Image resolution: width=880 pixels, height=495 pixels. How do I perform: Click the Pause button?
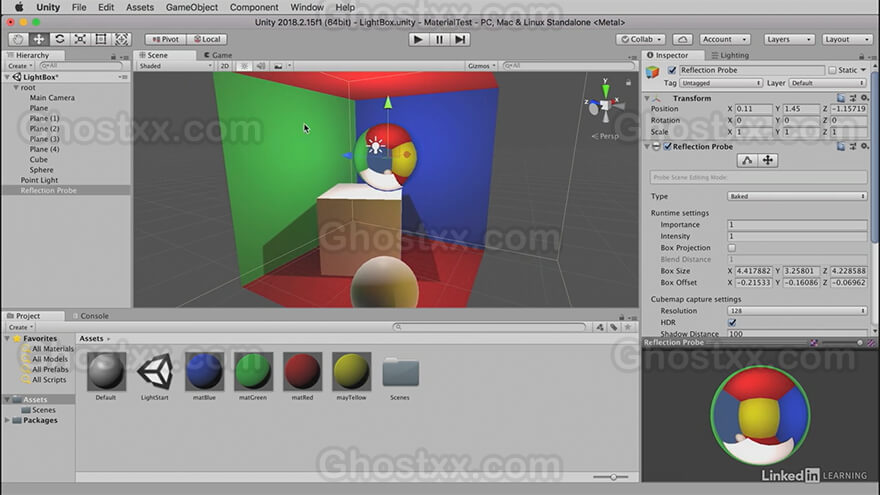[x=439, y=39]
